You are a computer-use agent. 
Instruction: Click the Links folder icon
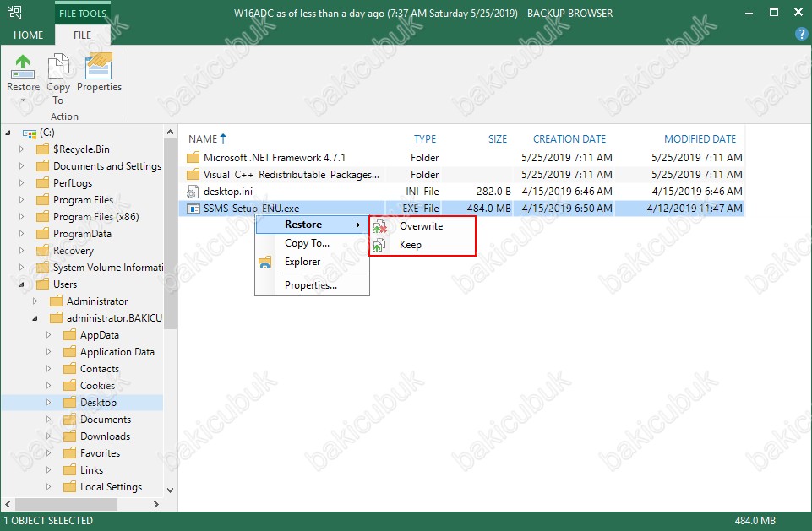(x=70, y=470)
